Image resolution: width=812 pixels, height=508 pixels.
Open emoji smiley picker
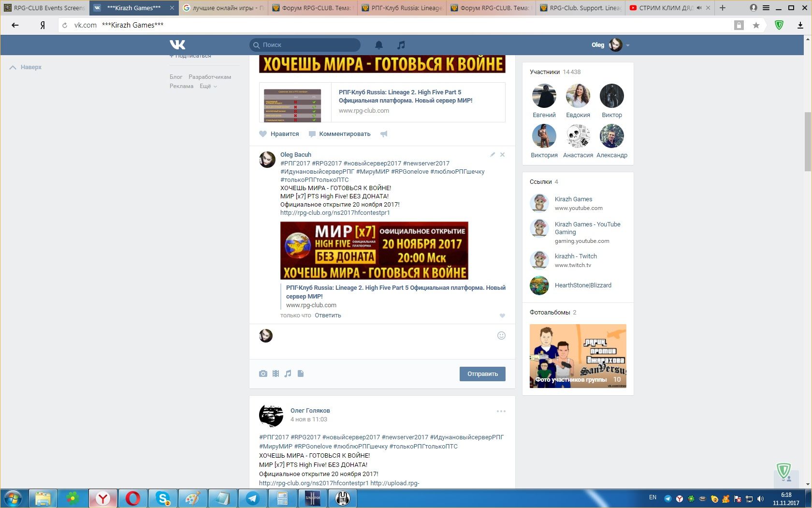pyautogui.click(x=501, y=336)
